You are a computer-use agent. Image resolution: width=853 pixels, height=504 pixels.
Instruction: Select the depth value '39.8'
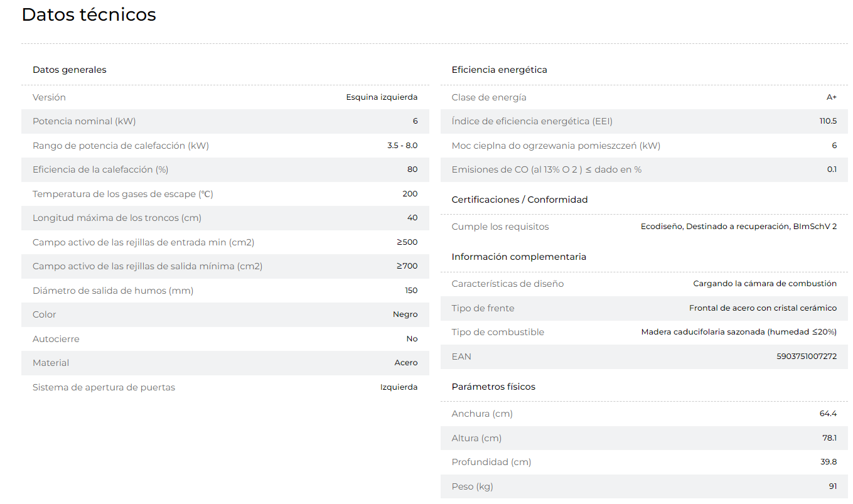(x=829, y=462)
